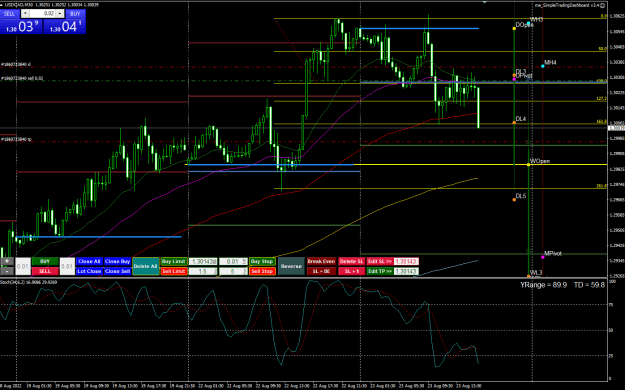625x390 pixels.
Task: Click the buy price 1.30 04 tile
Action: point(65,27)
